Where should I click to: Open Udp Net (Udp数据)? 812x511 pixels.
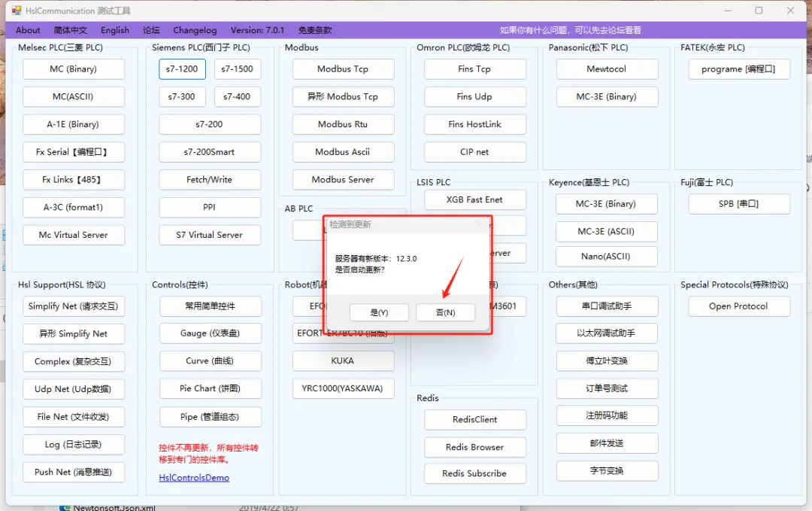point(74,389)
